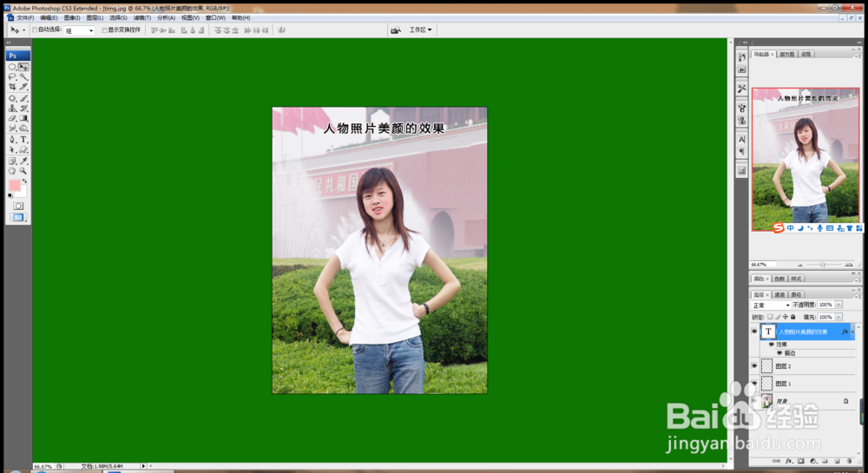Select the Hand tool

point(12,171)
